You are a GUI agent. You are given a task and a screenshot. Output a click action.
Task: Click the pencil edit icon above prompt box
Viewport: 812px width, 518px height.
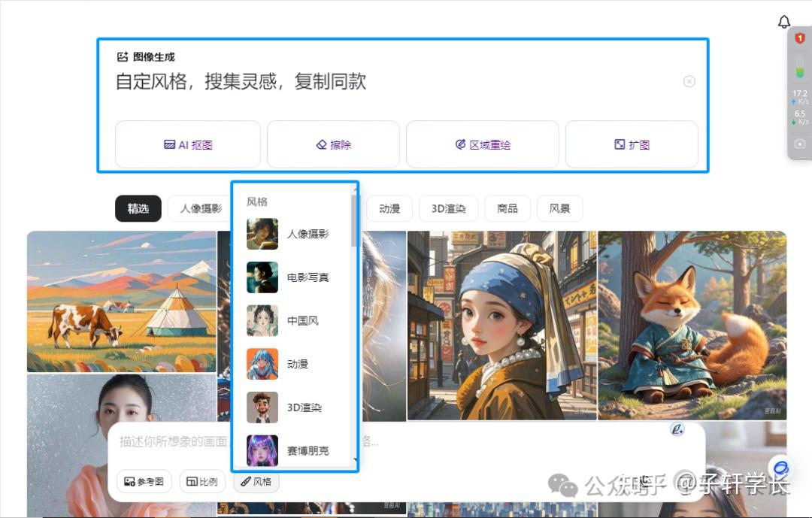tap(676, 427)
